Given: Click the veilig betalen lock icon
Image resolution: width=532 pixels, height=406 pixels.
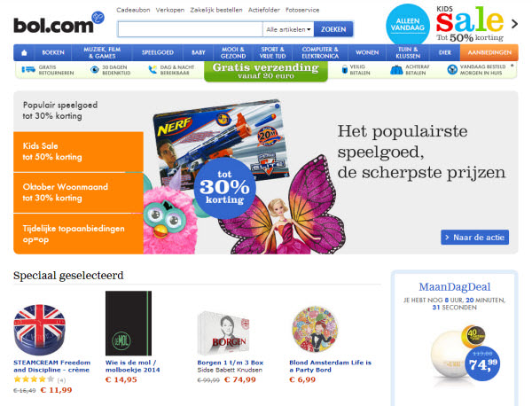Looking at the screenshot, I should pos(345,69).
